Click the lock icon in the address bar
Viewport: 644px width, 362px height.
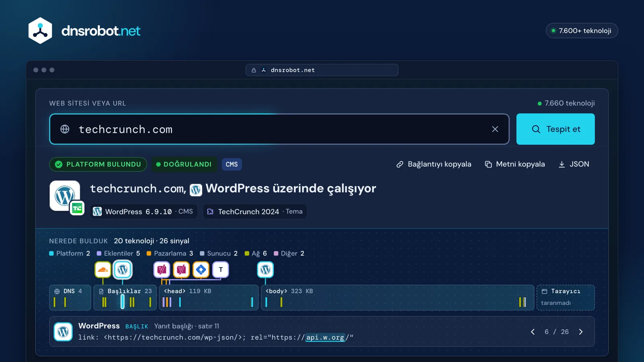tap(254, 70)
